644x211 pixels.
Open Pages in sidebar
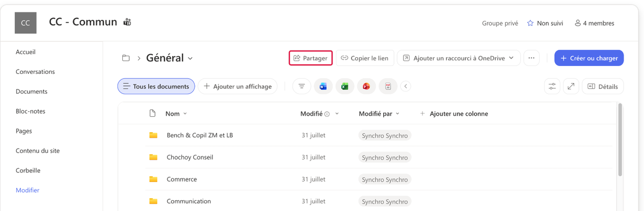[x=24, y=131]
